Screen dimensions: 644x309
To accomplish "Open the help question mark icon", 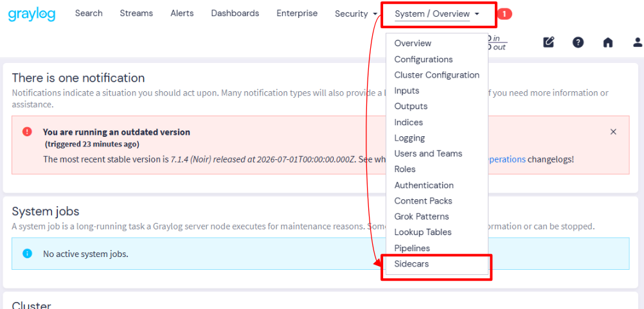I will (578, 42).
